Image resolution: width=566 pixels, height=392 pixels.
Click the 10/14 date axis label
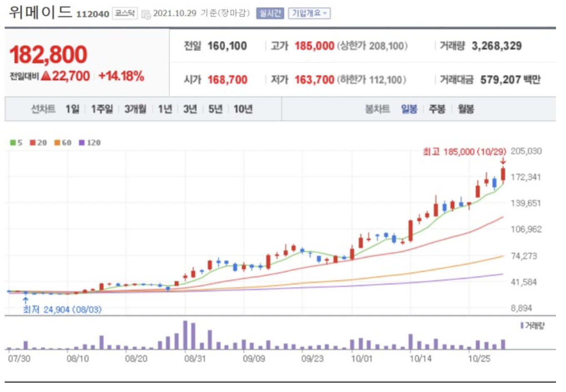[x=420, y=359]
